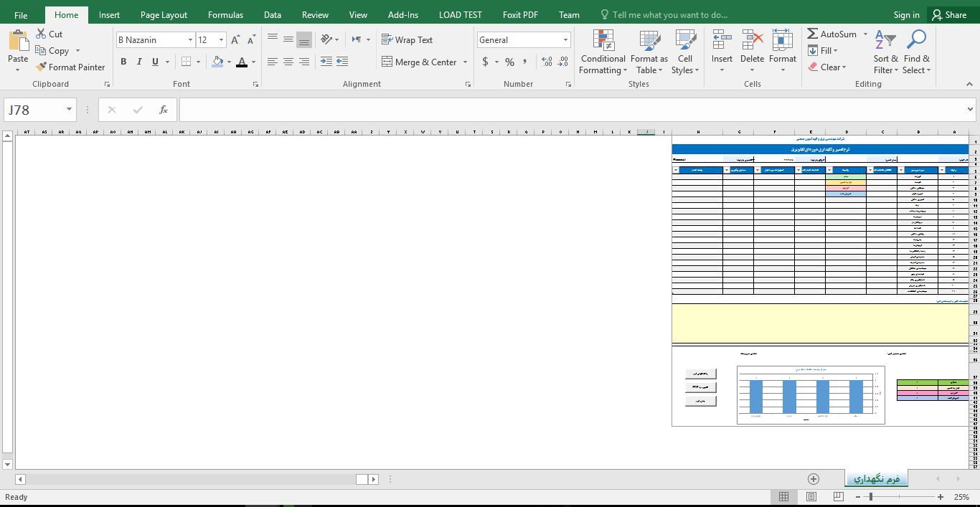Viewport: 980px width, 507px height.
Task: Open Format as Table gallery
Action: [x=649, y=52]
